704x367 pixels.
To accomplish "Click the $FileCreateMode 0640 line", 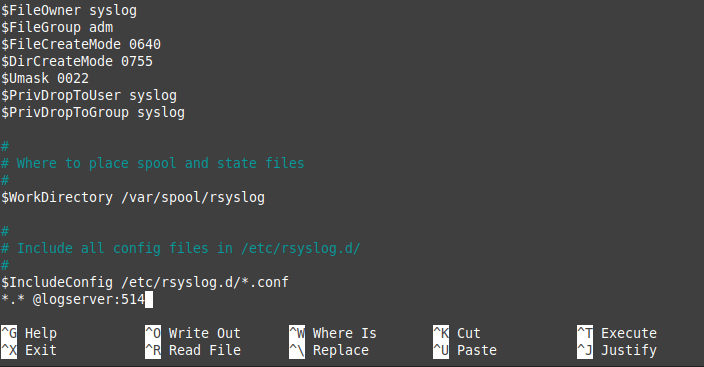I will tap(81, 44).
